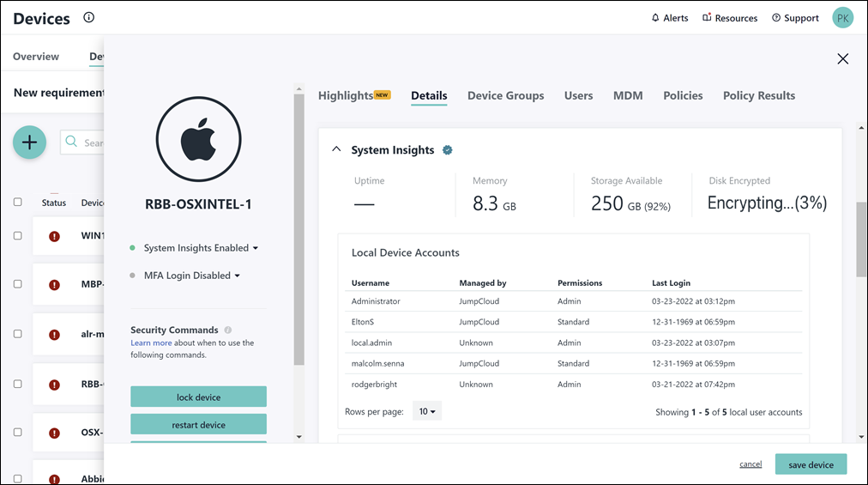Open Support help icon

pos(776,18)
